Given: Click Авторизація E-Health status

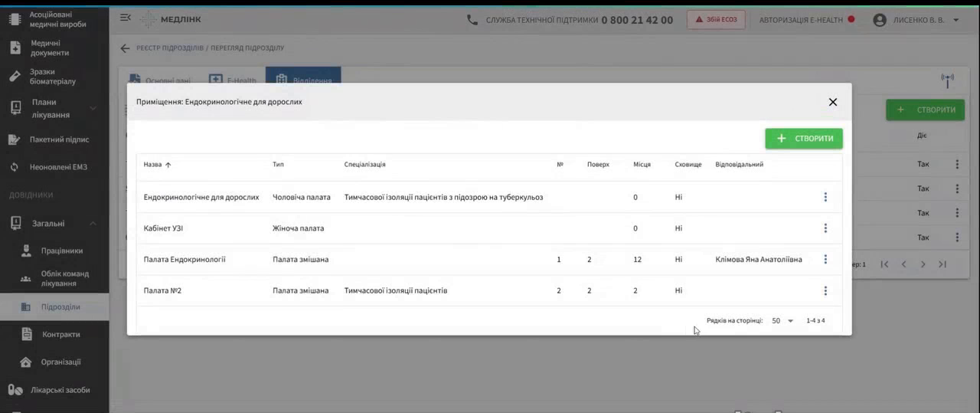Looking at the screenshot, I should coord(807,20).
